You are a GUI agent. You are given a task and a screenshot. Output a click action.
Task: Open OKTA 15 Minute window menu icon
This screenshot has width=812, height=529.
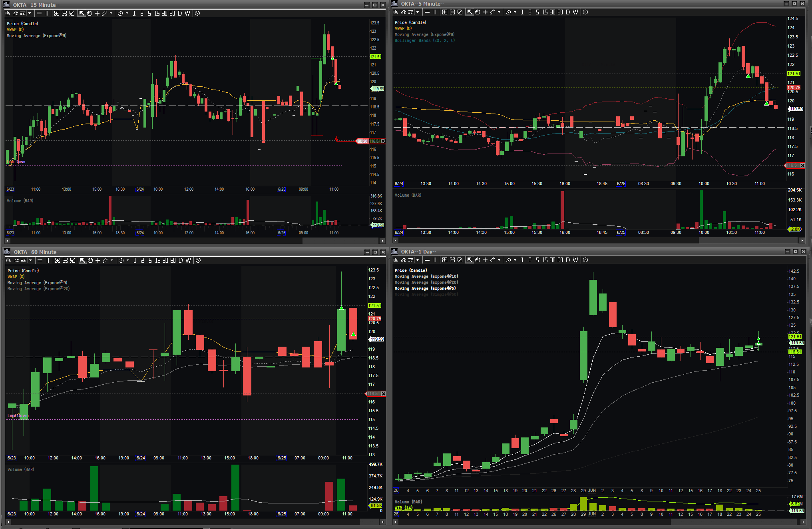coord(7,5)
